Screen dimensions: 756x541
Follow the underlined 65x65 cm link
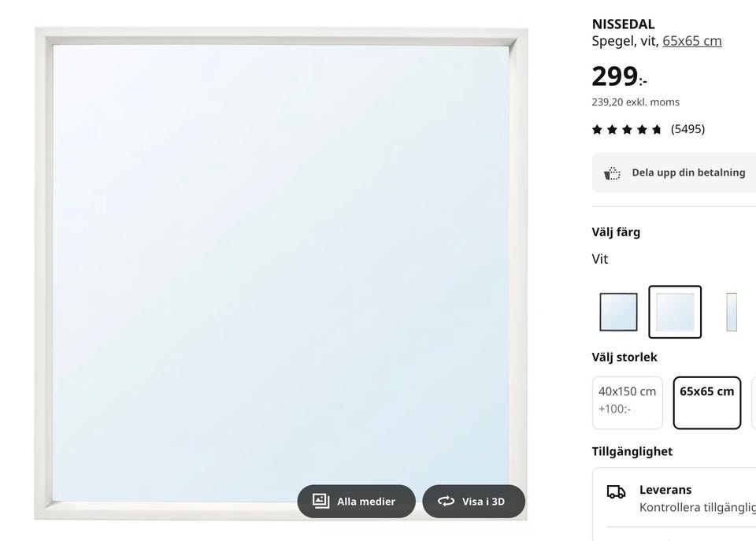tap(691, 41)
